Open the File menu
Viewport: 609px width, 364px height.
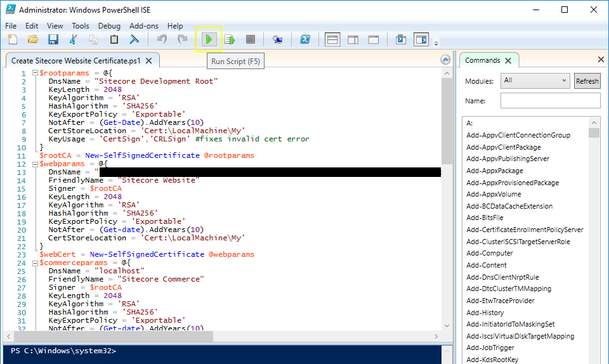pos(11,26)
